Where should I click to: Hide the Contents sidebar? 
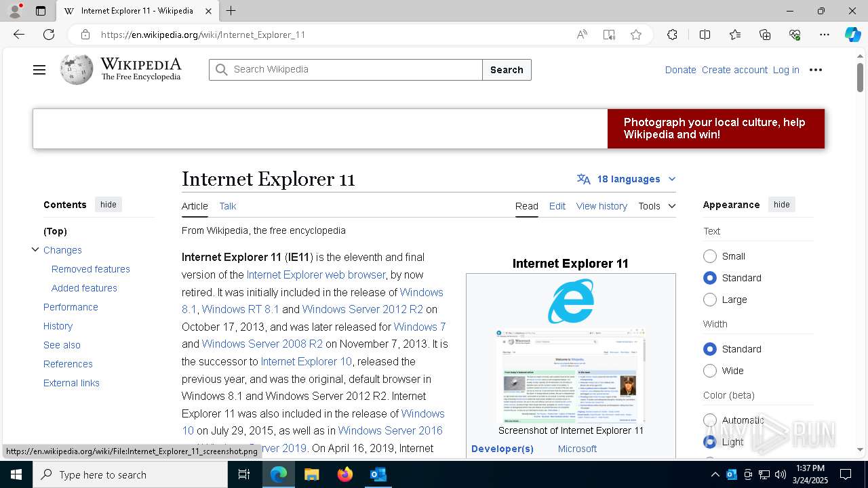(108, 205)
